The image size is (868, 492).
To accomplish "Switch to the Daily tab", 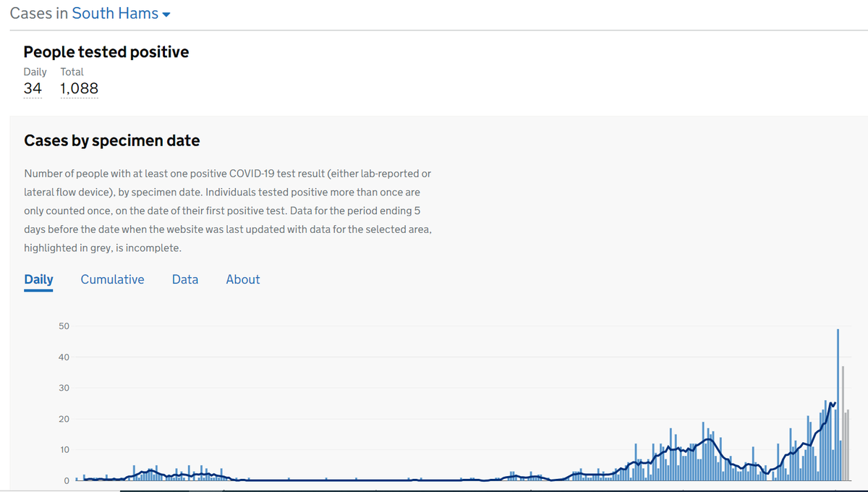I will click(x=39, y=279).
